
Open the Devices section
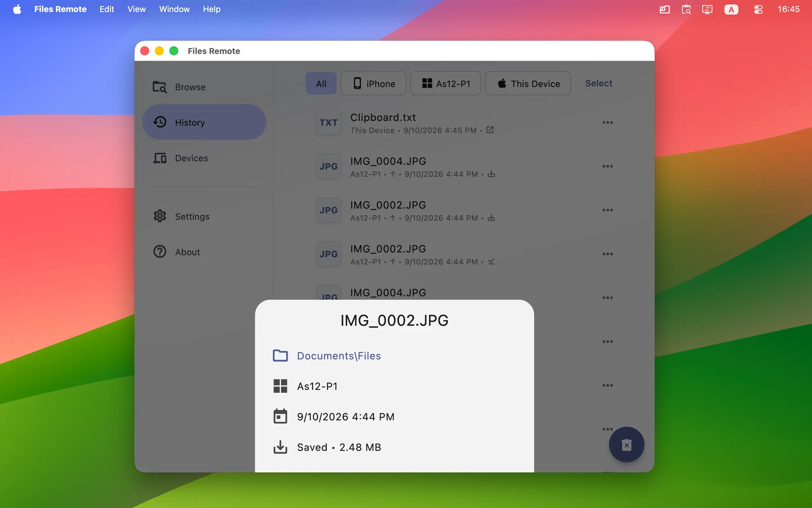pos(204,158)
